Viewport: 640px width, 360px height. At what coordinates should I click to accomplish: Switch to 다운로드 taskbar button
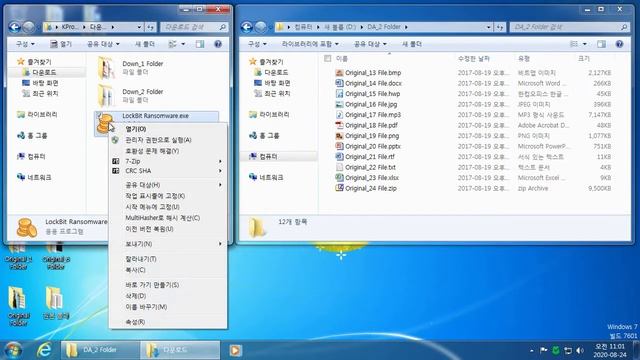180,350
